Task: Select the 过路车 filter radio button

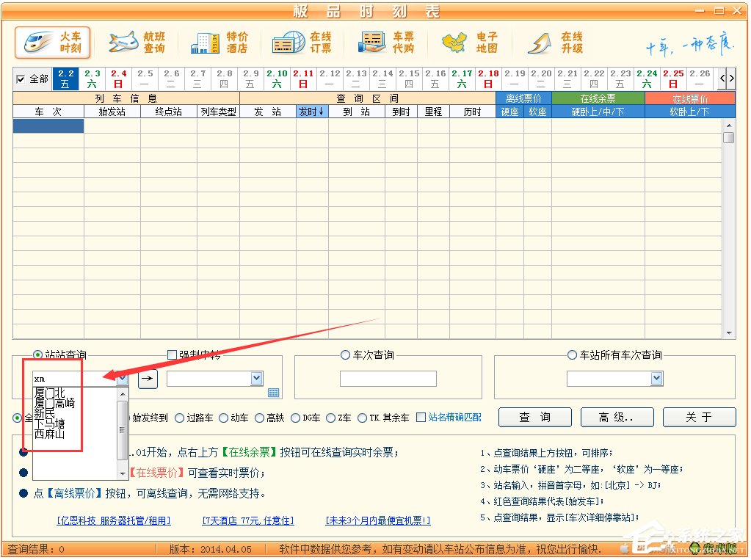Action: point(180,418)
